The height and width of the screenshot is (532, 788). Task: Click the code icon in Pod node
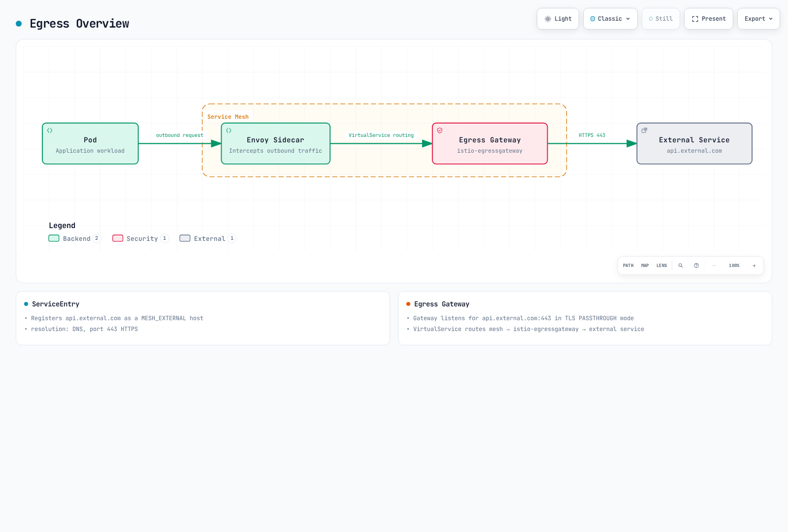(x=50, y=131)
